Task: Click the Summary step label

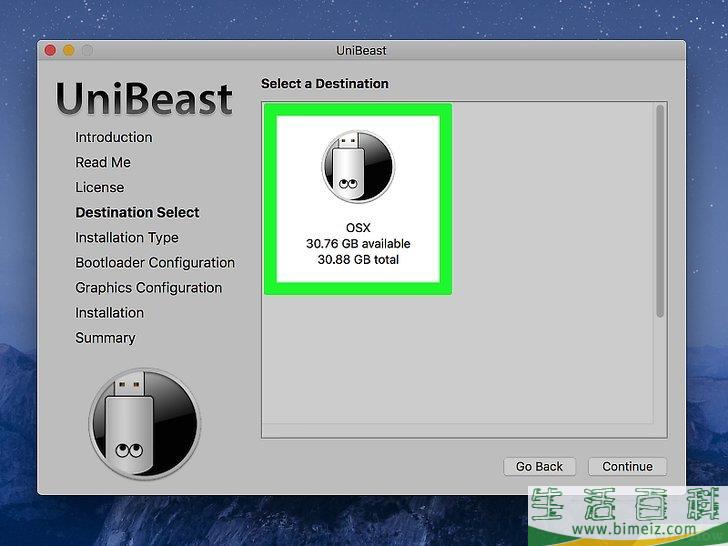Action: (105, 338)
